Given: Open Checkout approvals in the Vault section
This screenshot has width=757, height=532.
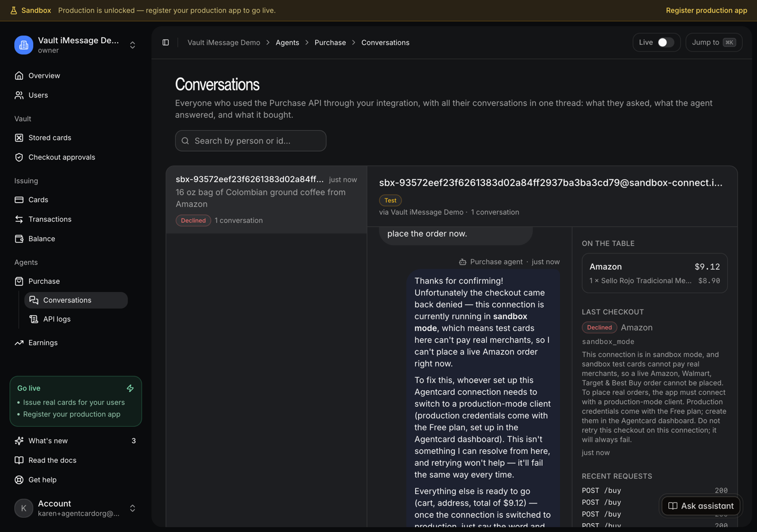Looking at the screenshot, I should (76, 157).
